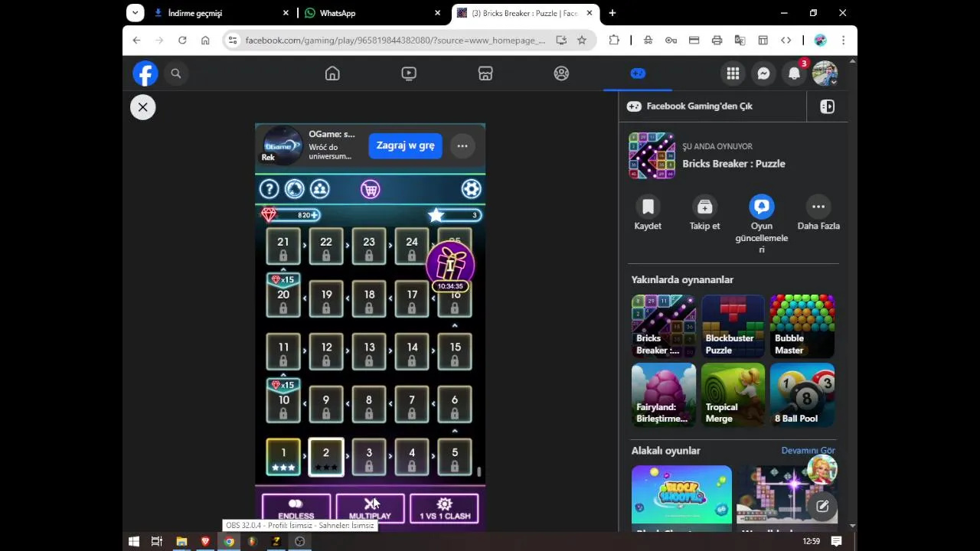Click the compose edit floating icon
Image resolution: width=980 pixels, height=551 pixels.
coord(822,506)
